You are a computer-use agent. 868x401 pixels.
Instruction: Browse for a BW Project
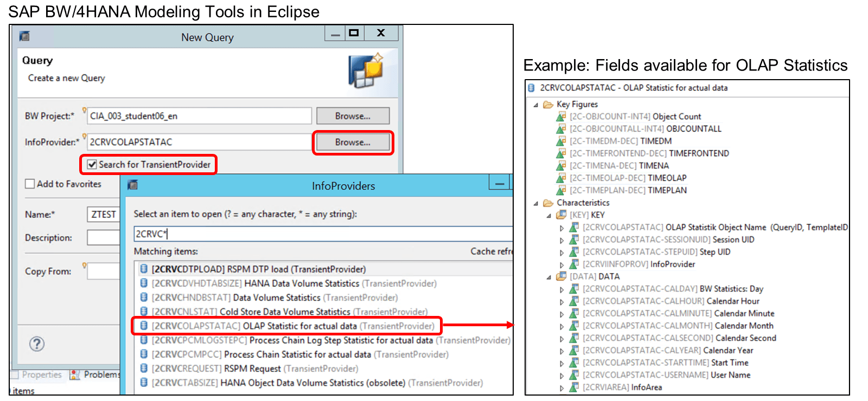pyautogui.click(x=353, y=116)
